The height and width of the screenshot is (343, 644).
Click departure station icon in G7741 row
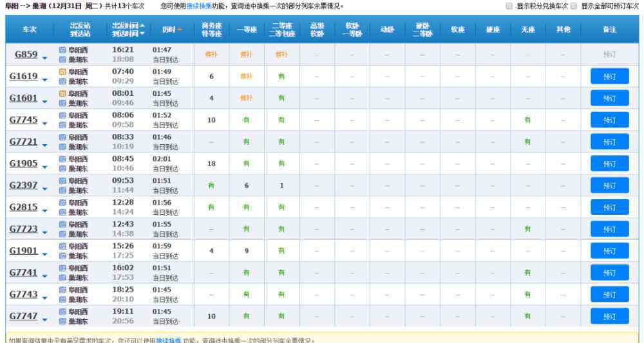[62, 268]
